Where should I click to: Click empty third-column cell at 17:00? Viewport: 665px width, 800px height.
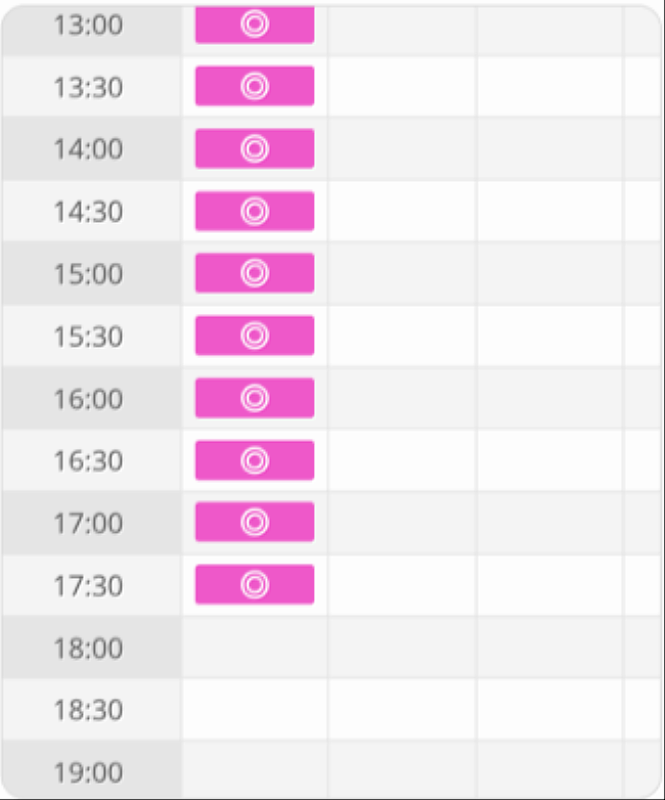[550, 523]
